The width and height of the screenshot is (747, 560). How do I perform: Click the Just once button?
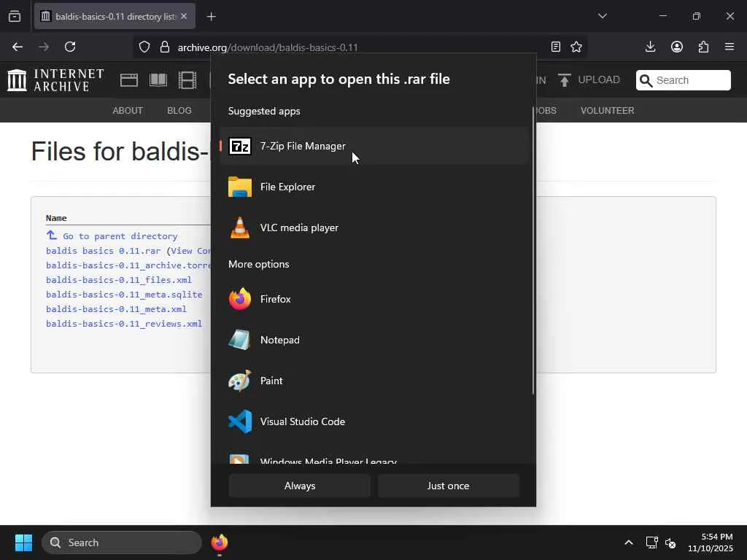click(x=449, y=486)
